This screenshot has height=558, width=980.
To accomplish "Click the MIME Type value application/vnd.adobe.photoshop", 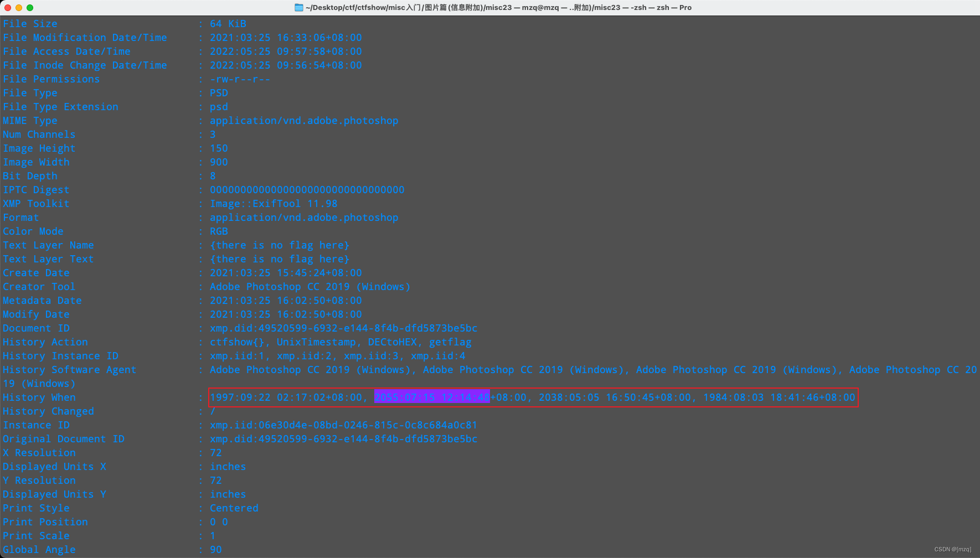I will point(304,121).
